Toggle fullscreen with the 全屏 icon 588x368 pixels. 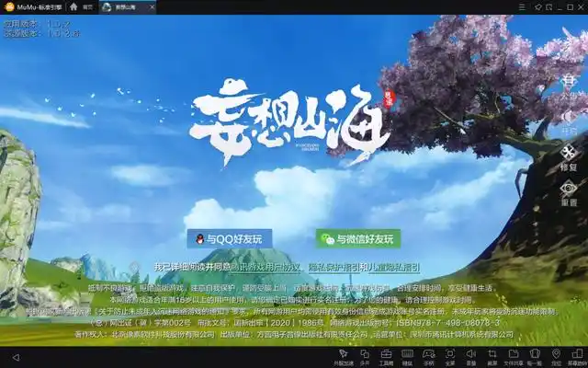coord(449,357)
